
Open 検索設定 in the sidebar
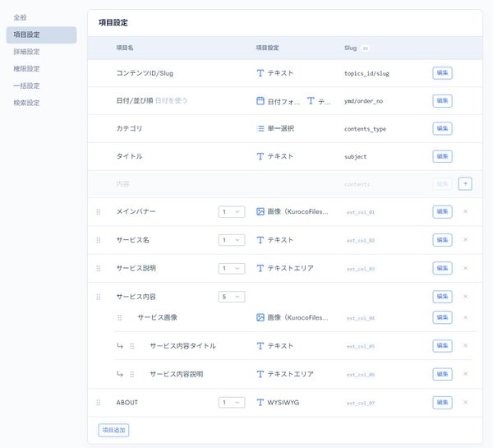(x=26, y=103)
